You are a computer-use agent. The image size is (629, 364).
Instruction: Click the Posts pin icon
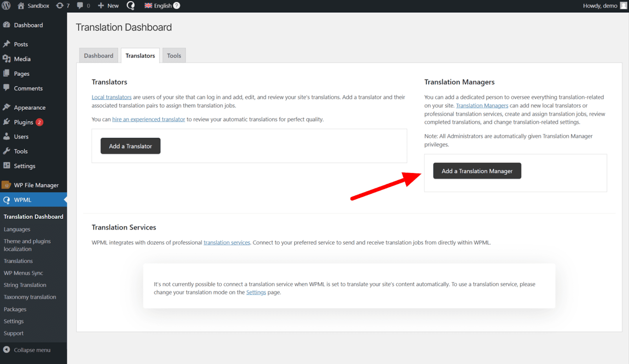[6, 44]
